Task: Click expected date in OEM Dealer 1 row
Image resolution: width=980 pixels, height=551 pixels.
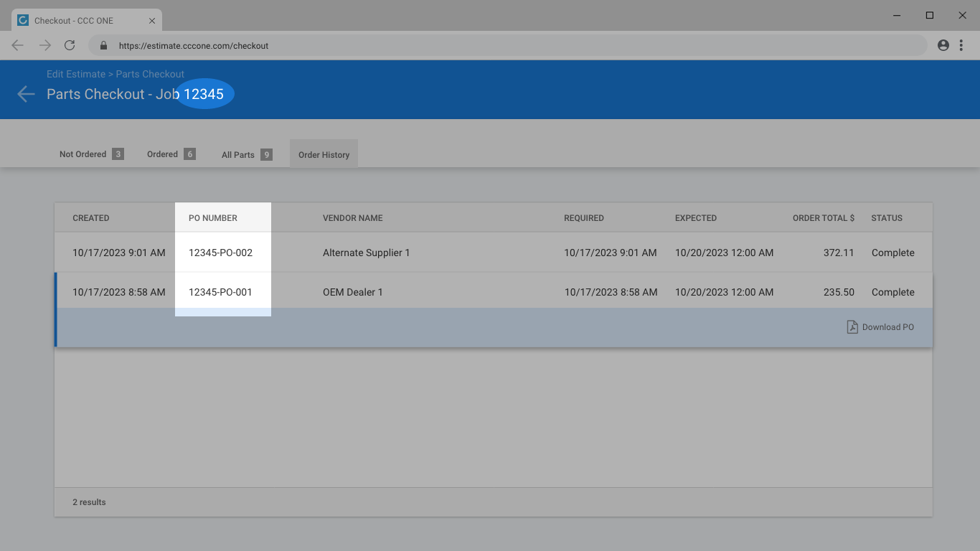Action: [x=725, y=292]
